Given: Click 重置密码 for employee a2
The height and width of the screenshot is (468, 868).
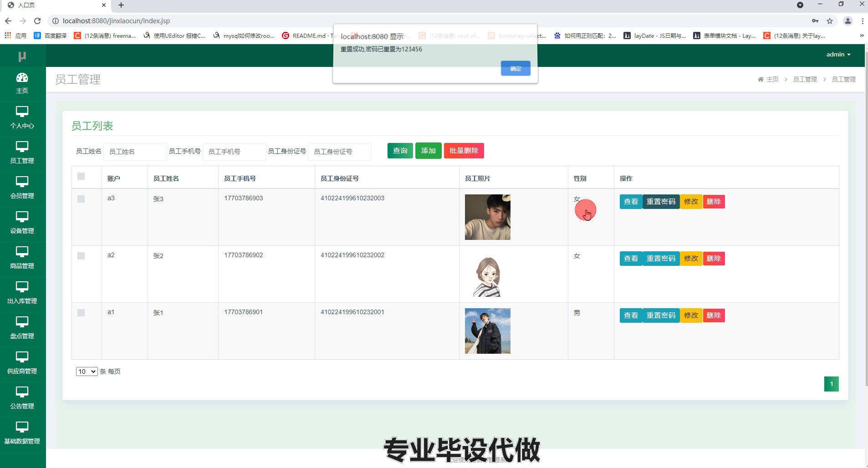Looking at the screenshot, I should pyautogui.click(x=661, y=259).
